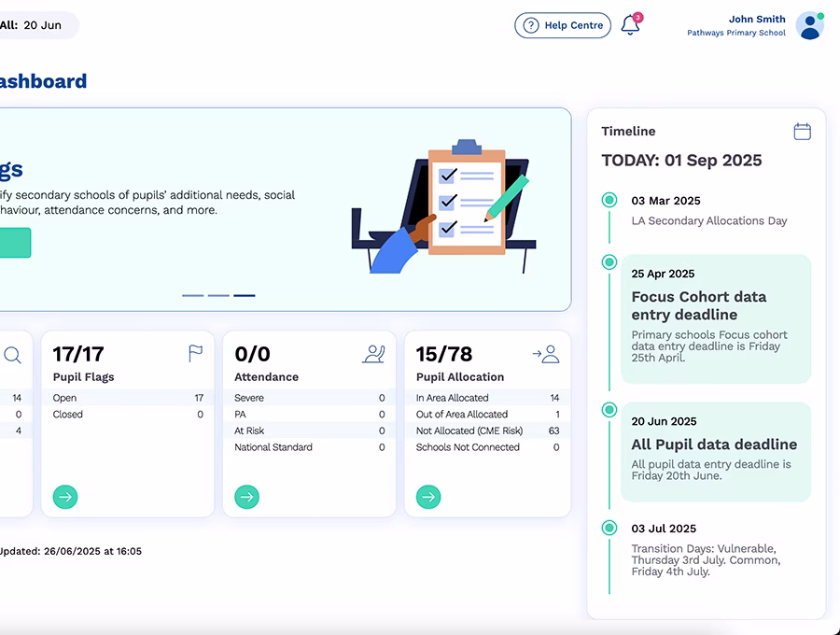840x635 pixels.
Task: Show the first banner slide indicator
Action: pos(192,295)
